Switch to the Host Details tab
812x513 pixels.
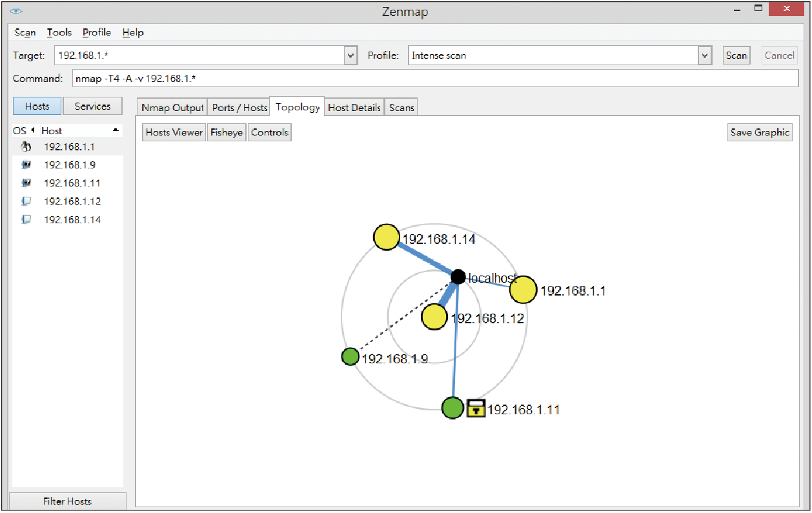pos(354,108)
